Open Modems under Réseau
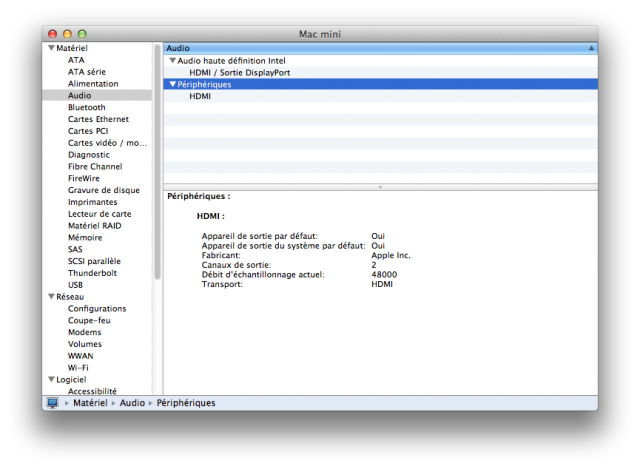Viewport: 640px width, 469px height. pos(84,332)
